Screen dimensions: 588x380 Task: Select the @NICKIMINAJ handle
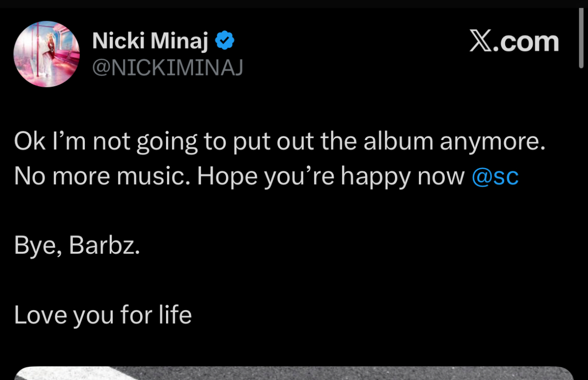(168, 69)
